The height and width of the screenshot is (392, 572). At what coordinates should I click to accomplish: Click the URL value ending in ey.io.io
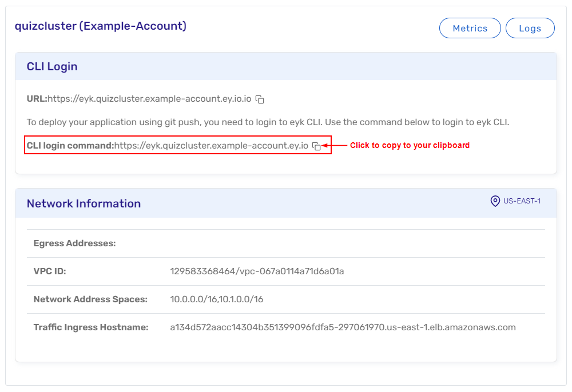click(x=149, y=99)
